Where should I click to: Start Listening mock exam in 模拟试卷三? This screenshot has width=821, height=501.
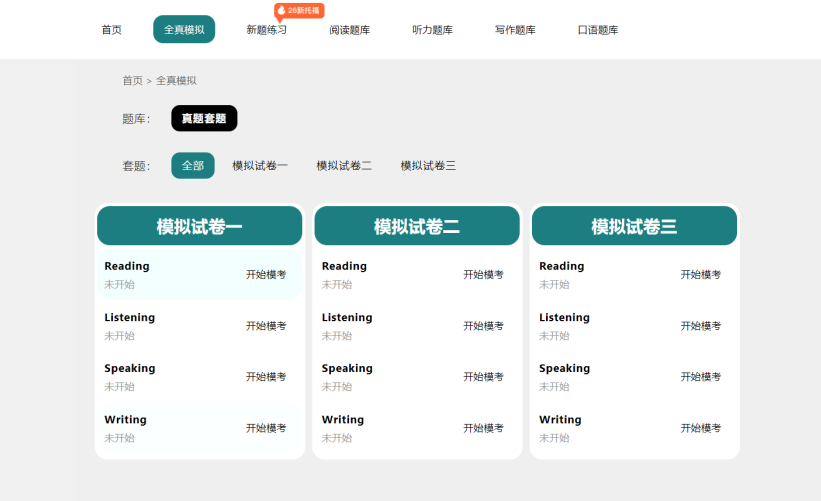pyautogui.click(x=701, y=326)
